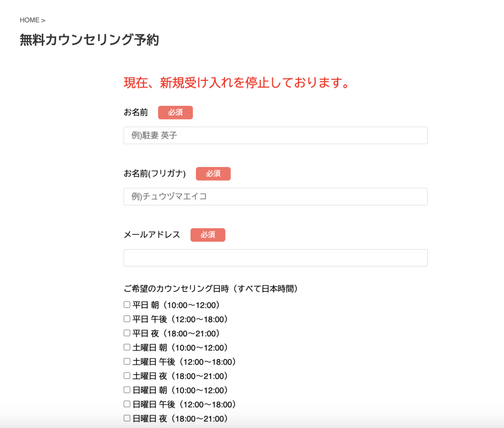Open the HOME breadcrumb link

(x=28, y=20)
